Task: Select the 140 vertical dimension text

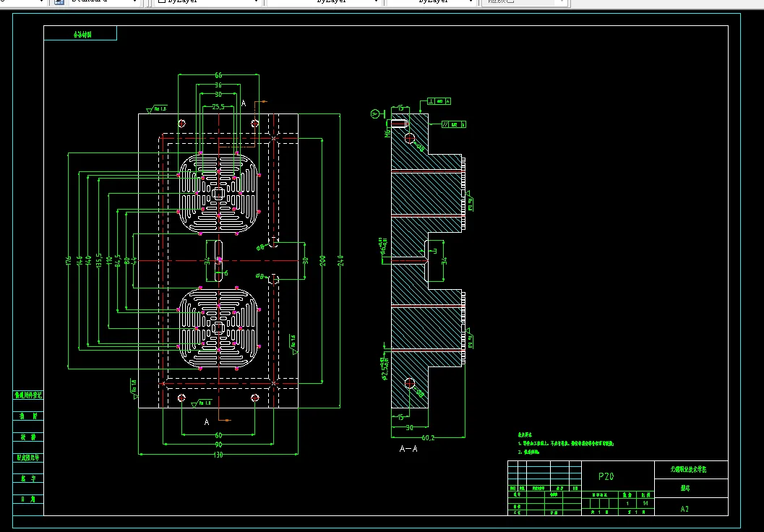Action: coord(88,261)
